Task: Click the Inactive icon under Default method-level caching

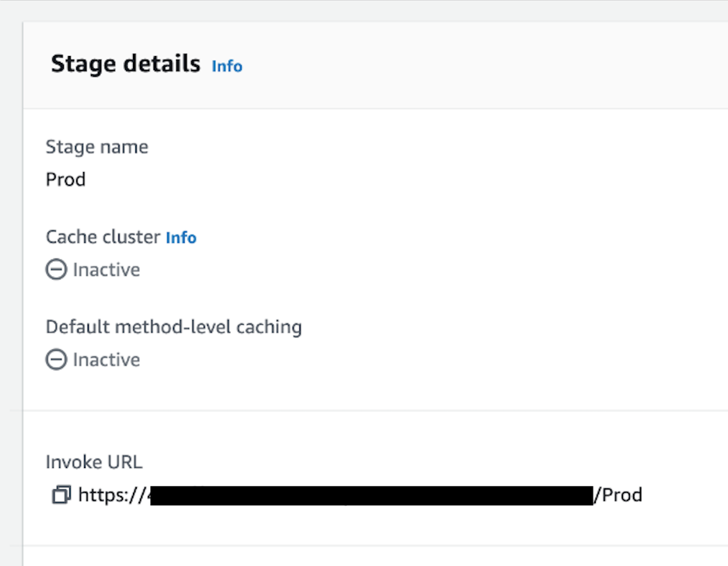Action: (x=55, y=359)
